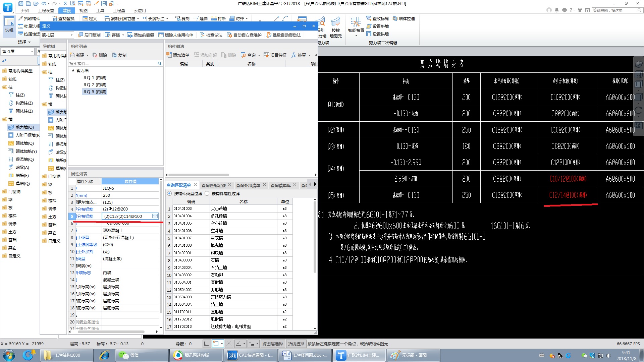Toggle 按构件类型过滤 radio button
The width and height of the screenshot is (644, 362).
coord(170,194)
